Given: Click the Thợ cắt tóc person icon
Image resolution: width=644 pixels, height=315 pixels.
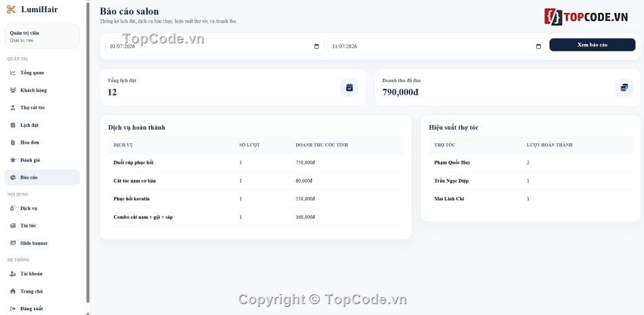Looking at the screenshot, I should tap(13, 108).
